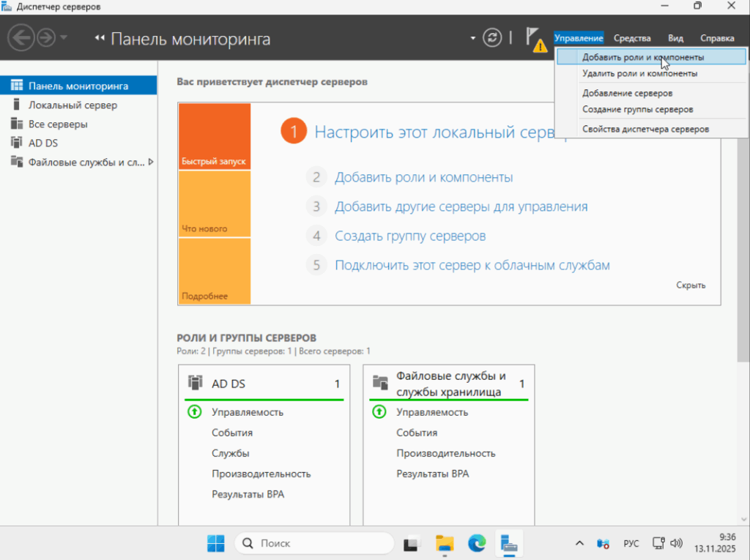The height and width of the screenshot is (560, 750).
Task: Click the taskbar Поиск search box
Action: [313, 543]
